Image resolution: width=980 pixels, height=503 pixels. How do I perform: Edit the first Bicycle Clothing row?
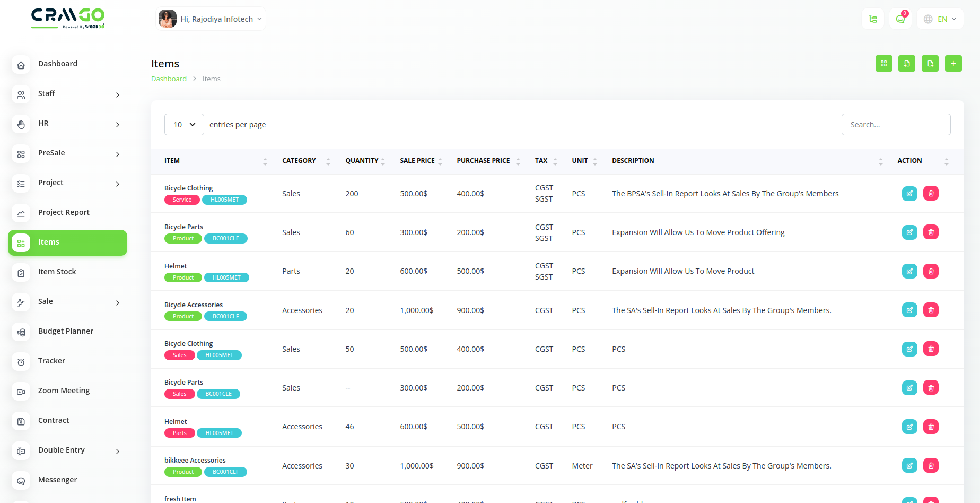point(909,194)
